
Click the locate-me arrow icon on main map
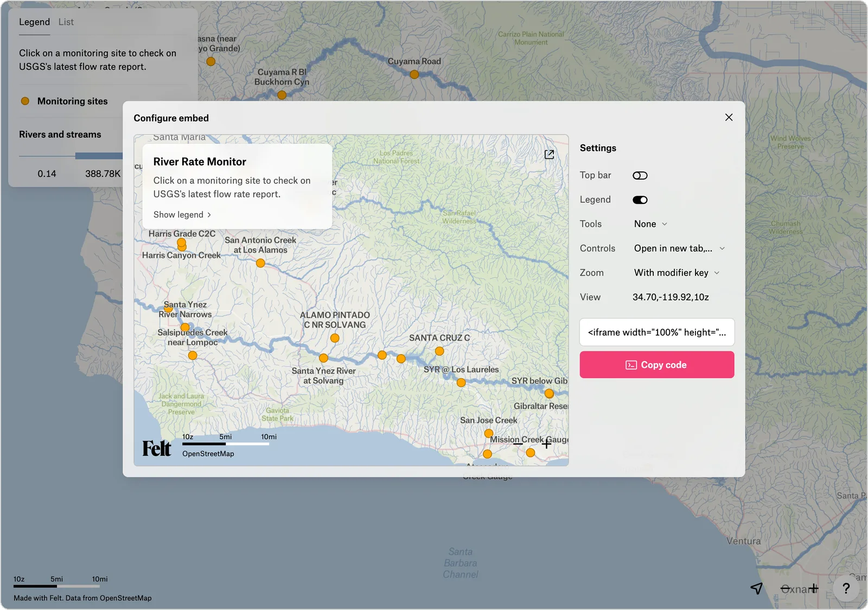click(x=757, y=588)
